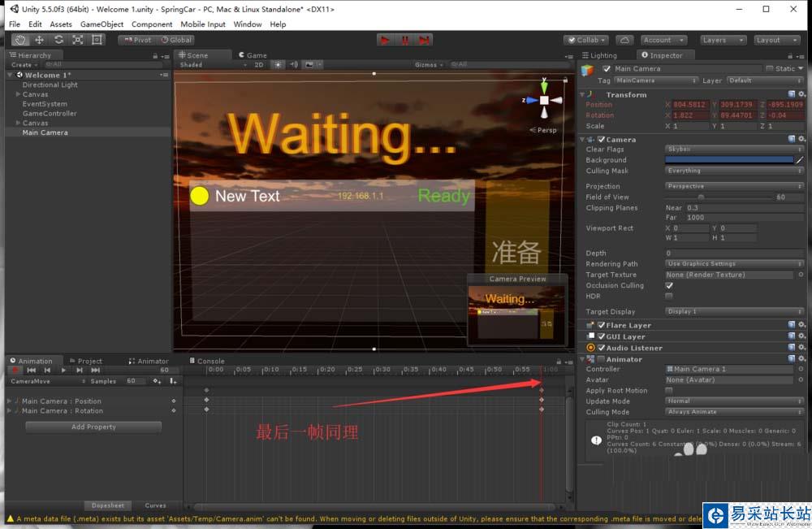Image resolution: width=812 pixels, height=529 pixels.
Task: Toggle scene lighting sun icon
Action: [x=278, y=65]
